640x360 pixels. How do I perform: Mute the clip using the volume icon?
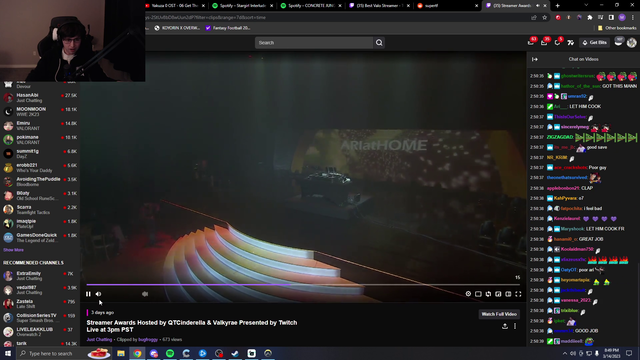98,294
